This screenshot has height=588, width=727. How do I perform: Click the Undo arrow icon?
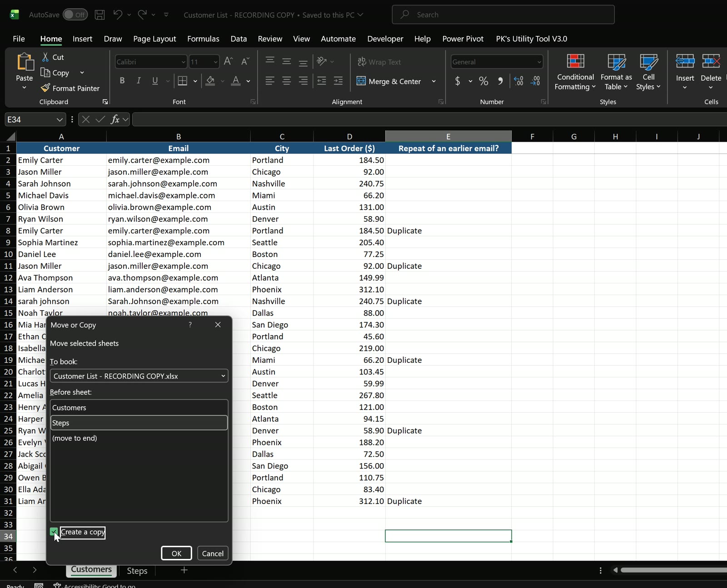coord(118,15)
